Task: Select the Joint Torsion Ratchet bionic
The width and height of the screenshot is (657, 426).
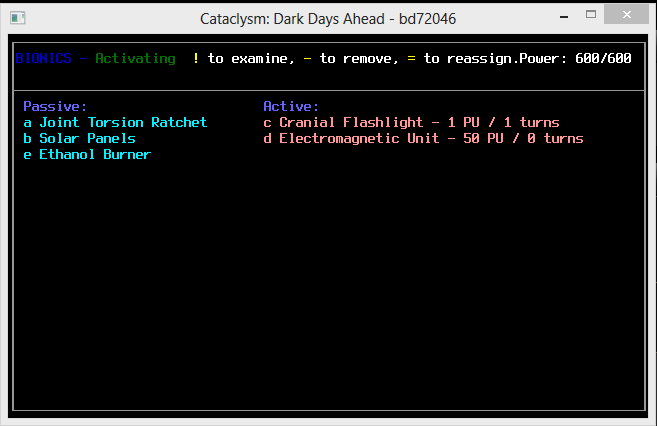Action: (115, 122)
